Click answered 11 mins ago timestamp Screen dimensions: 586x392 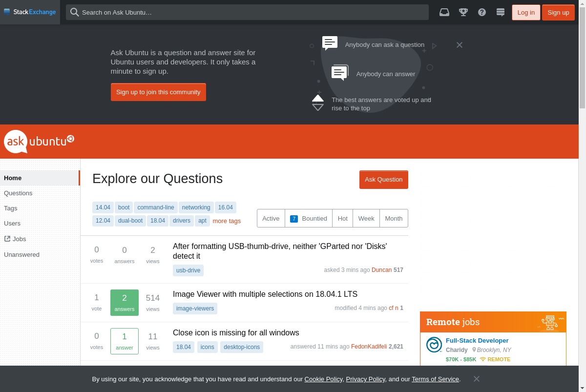320,347
